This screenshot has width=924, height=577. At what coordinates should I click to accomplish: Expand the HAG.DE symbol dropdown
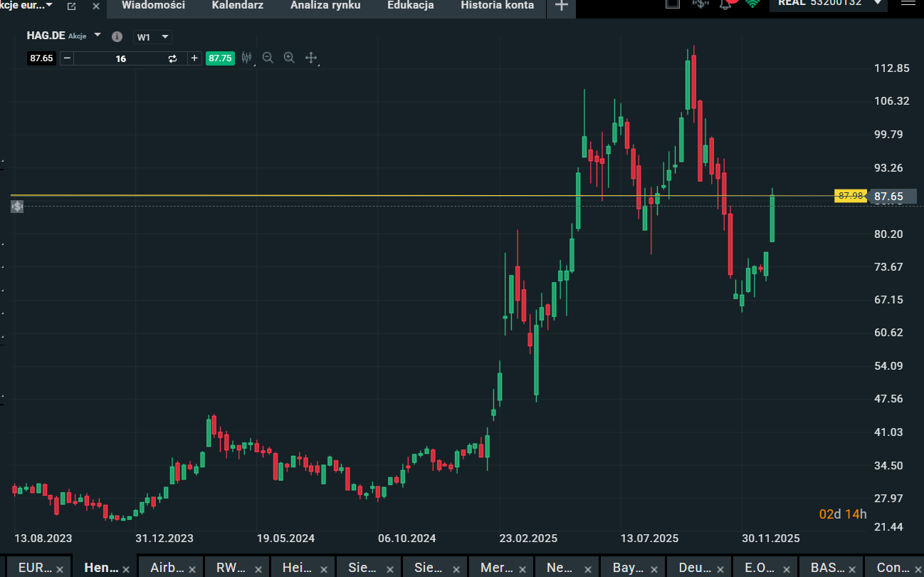tap(98, 35)
